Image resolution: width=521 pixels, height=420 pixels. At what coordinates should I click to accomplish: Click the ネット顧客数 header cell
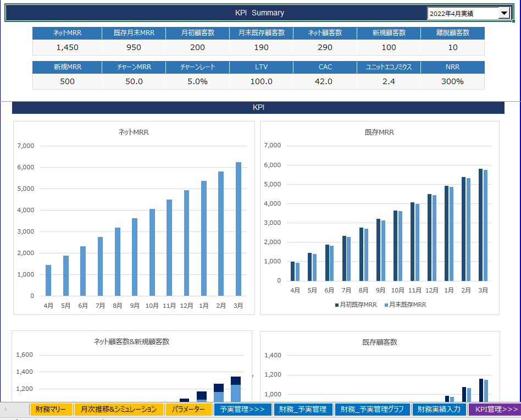tap(325, 33)
